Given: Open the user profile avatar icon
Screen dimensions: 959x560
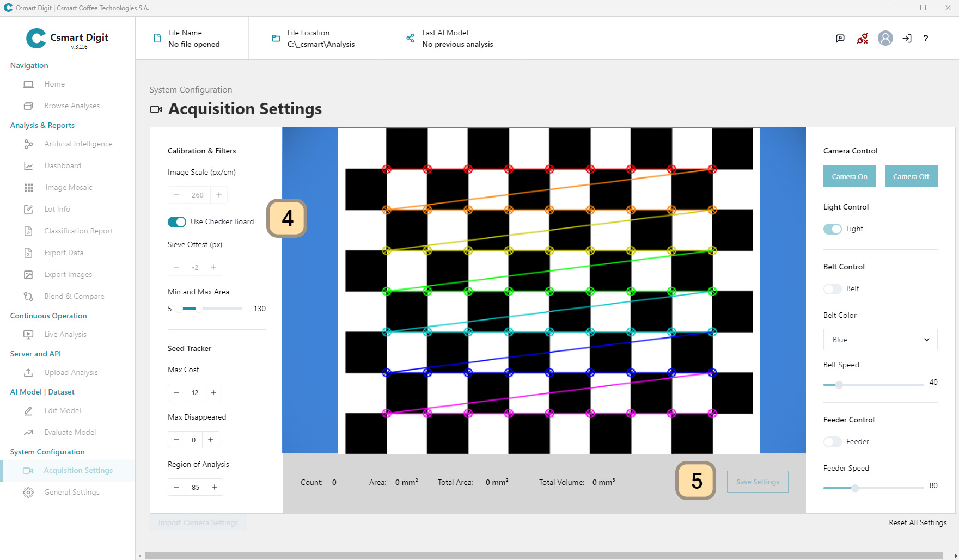Looking at the screenshot, I should (x=885, y=38).
